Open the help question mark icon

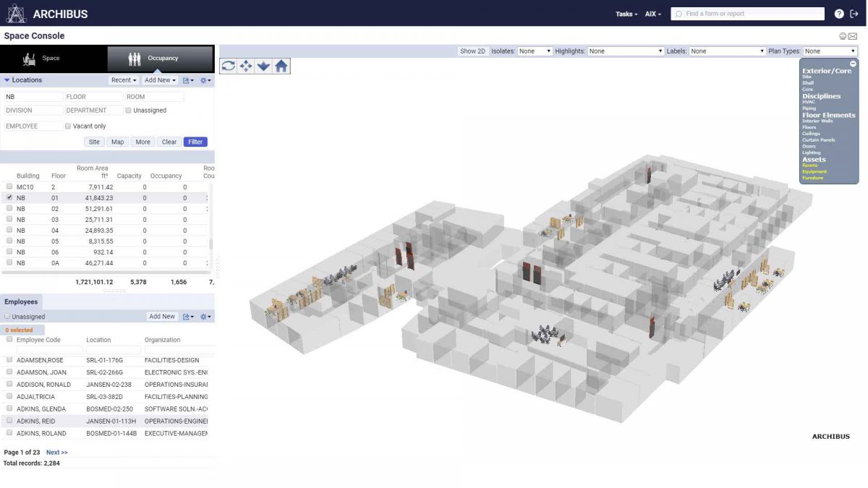click(x=839, y=14)
